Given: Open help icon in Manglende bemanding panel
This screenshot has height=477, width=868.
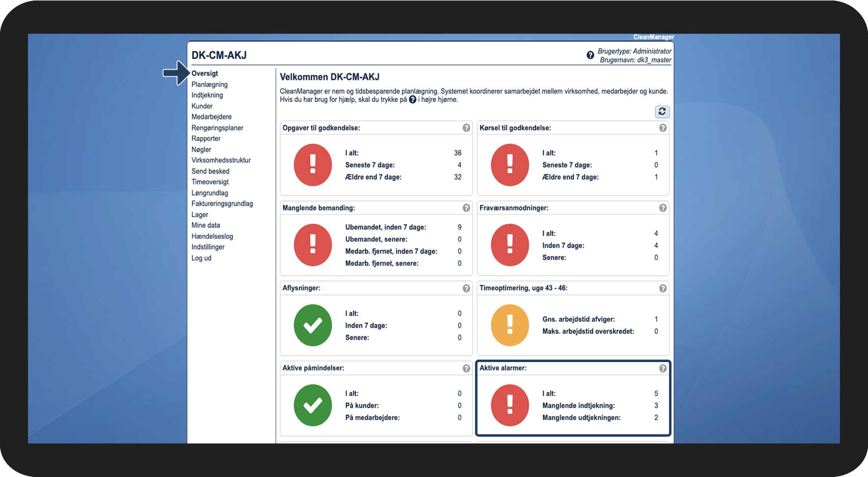Looking at the screenshot, I should click(x=466, y=208).
